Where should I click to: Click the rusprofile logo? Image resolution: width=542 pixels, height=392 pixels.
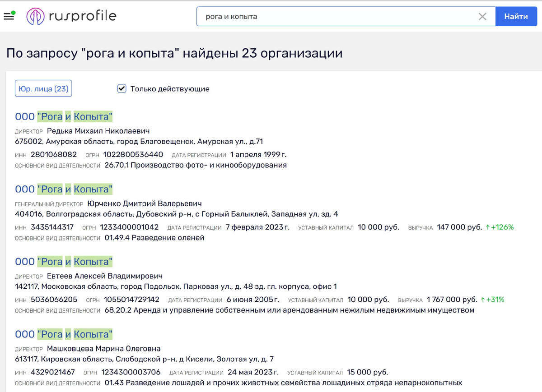(71, 17)
